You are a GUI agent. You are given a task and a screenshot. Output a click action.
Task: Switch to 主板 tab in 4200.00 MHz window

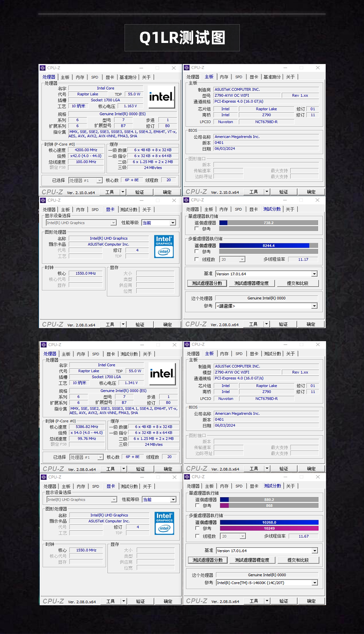(65, 77)
